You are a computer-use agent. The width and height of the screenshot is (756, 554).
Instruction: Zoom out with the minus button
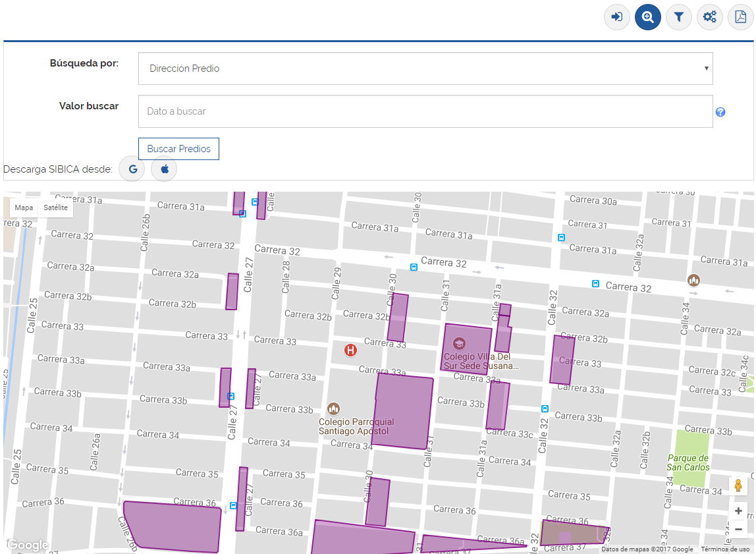pyautogui.click(x=738, y=529)
